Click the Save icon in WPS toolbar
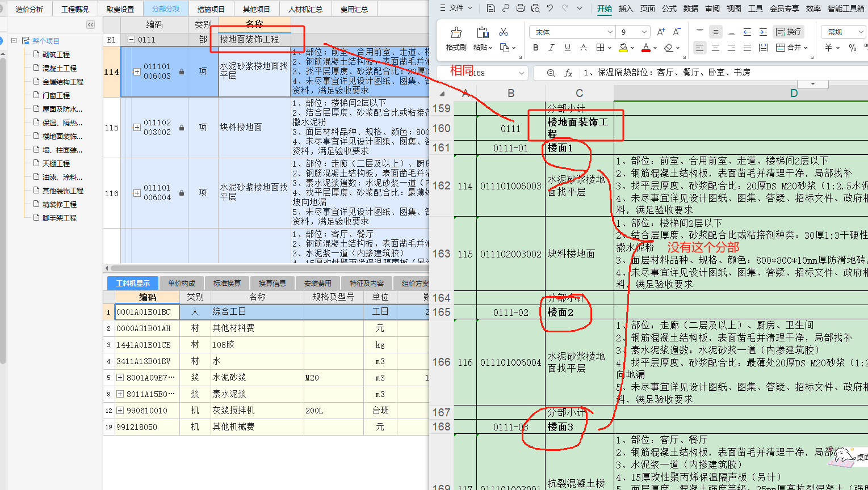868x490 pixels. (x=491, y=8)
